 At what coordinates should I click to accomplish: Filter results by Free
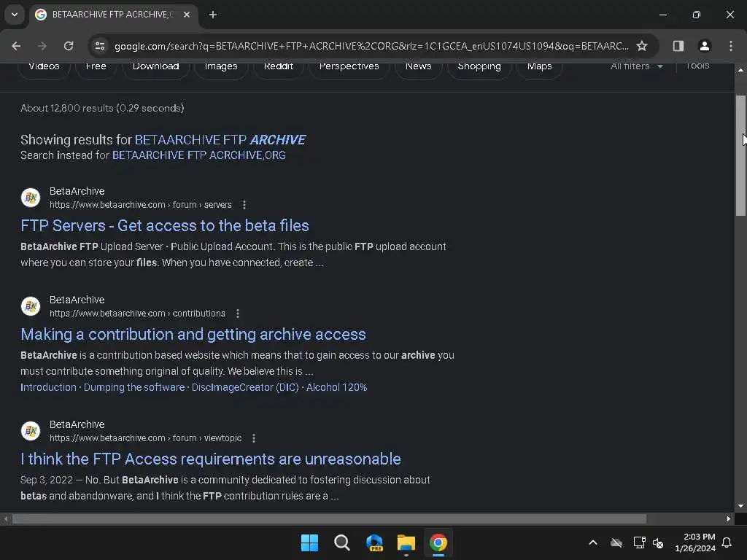(x=96, y=66)
